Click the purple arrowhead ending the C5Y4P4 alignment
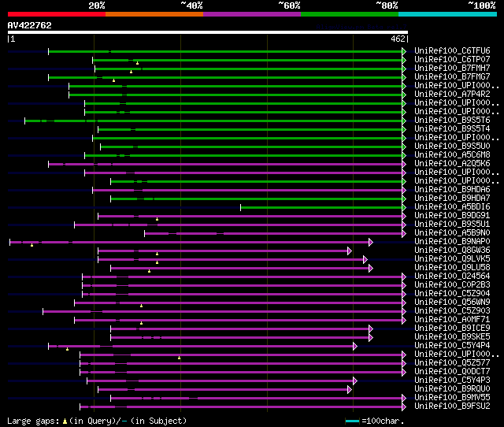The image size is (504, 427). pos(355,347)
